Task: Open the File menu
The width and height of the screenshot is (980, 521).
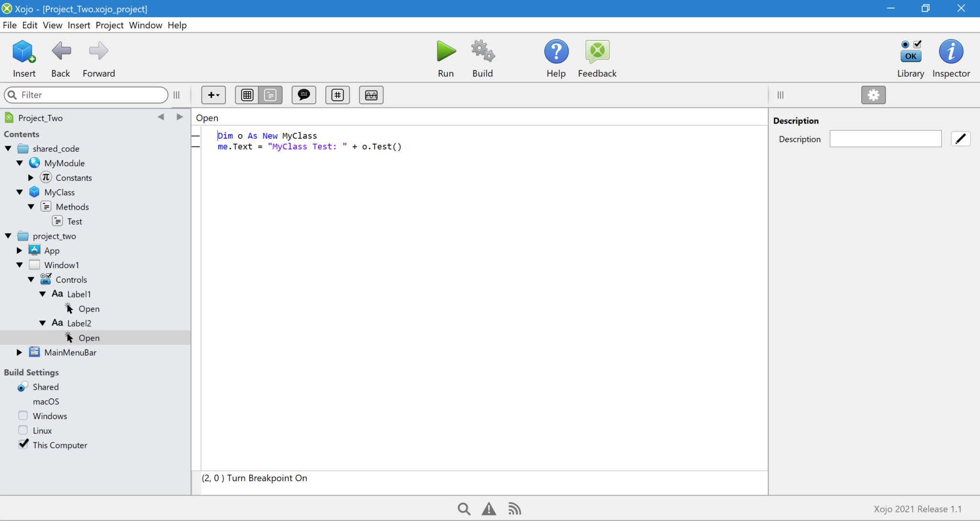Action: (10, 25)
